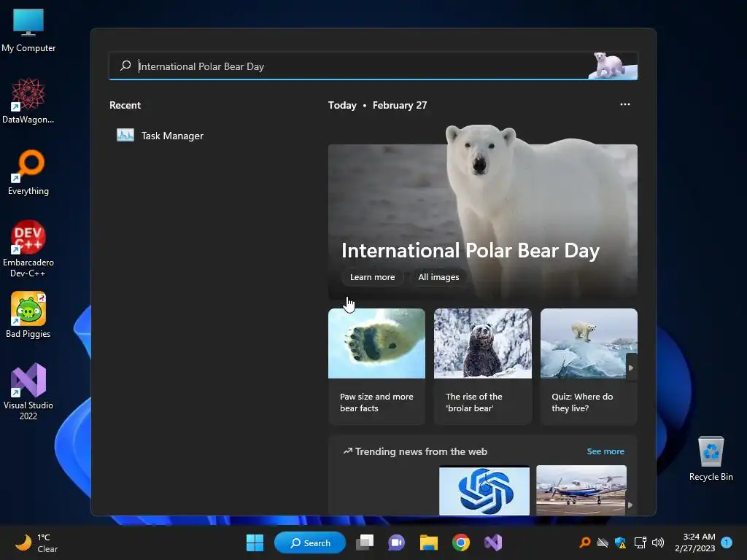Screen dimensions: 747x560
Task: Open Visual Studio from the taskbar
Action: coord(493,542)
